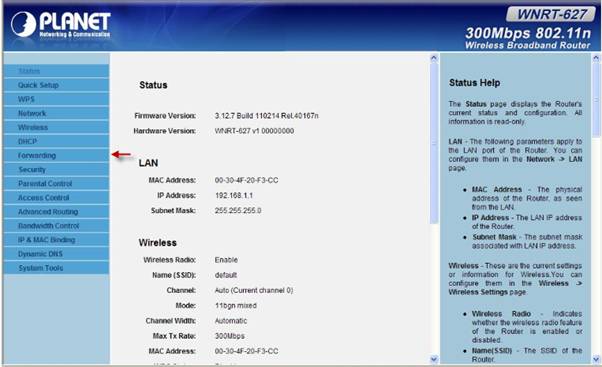Open IP & MAC Binding menu
Screen dimensions: 602x367
click(56, 240)
